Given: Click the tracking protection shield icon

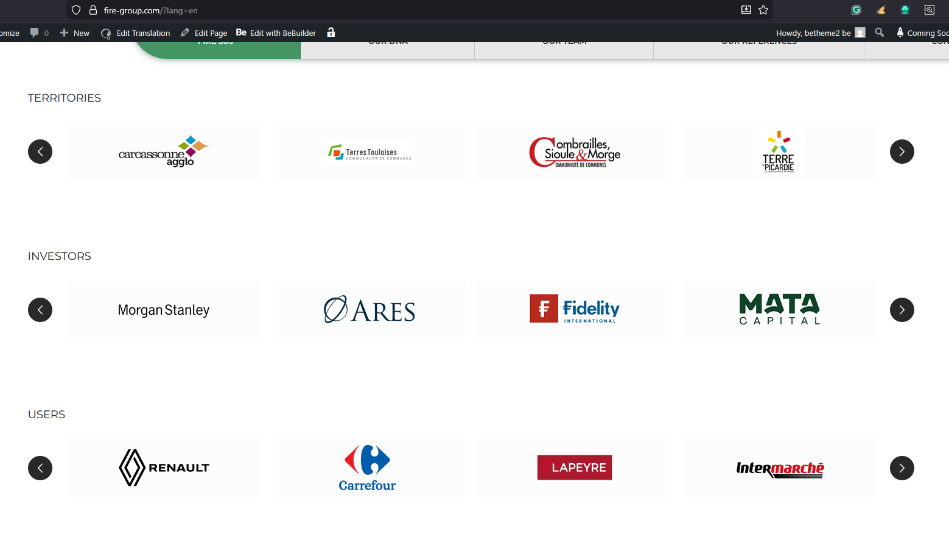Looking at the screenshot, I should pyautogui.click(x=76, y=10).
